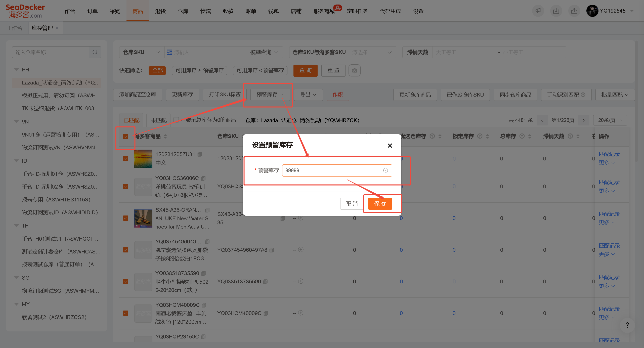The width and height of the screenshot is (644, 348).
Task: Copy SKU YQ03HQS36006C with copy icon
Action: click(203, 178)
